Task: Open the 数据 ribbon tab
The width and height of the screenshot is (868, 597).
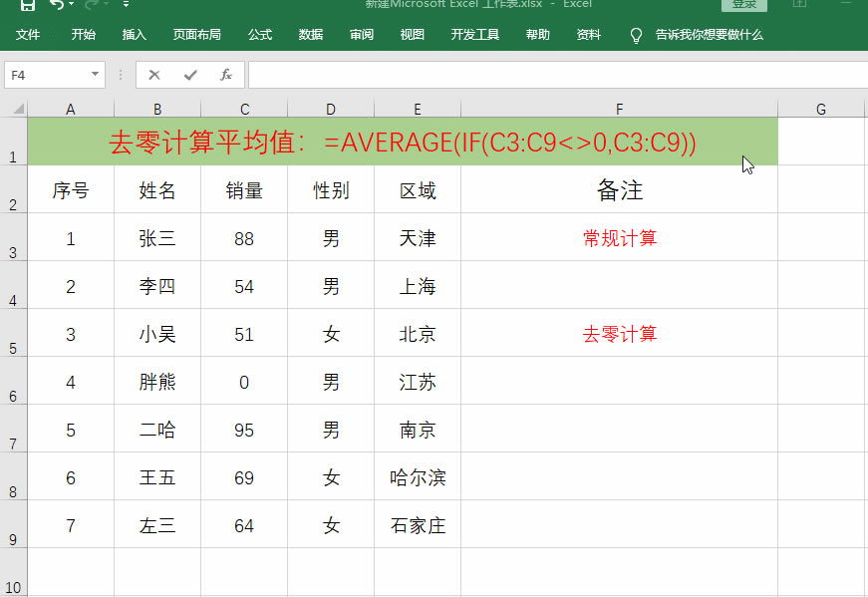Action: coord(311,34)
